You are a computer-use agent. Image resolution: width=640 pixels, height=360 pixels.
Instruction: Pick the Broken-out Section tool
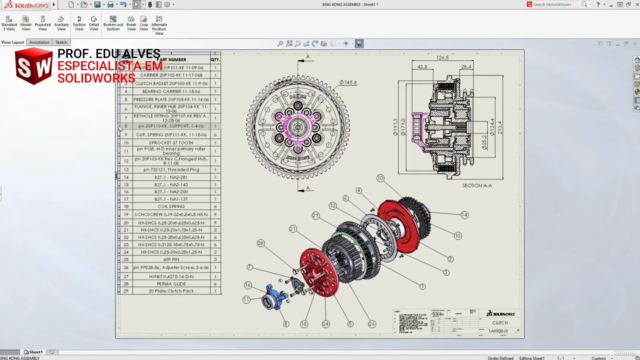[x=113, y=23]
